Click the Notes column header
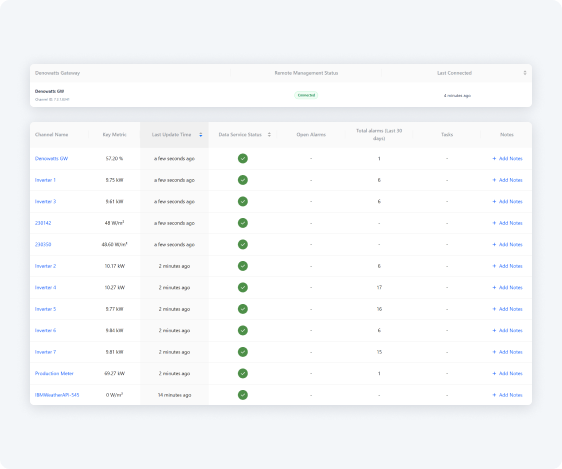 pyautogui.click(x=507, y=135)
